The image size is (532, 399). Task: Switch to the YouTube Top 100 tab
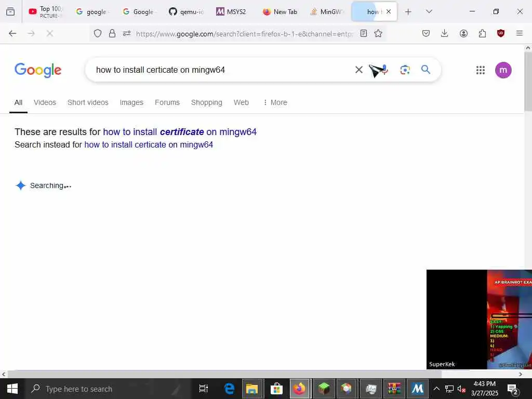pos(46,11)
